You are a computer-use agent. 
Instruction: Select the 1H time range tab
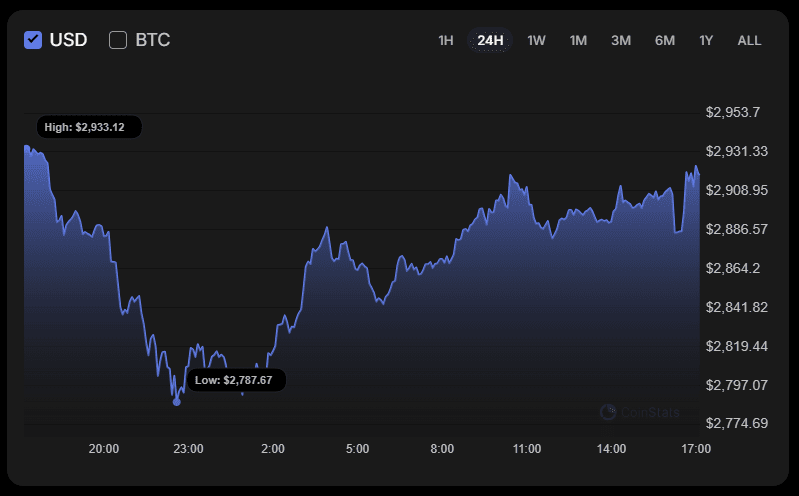(x=446, y=40)
